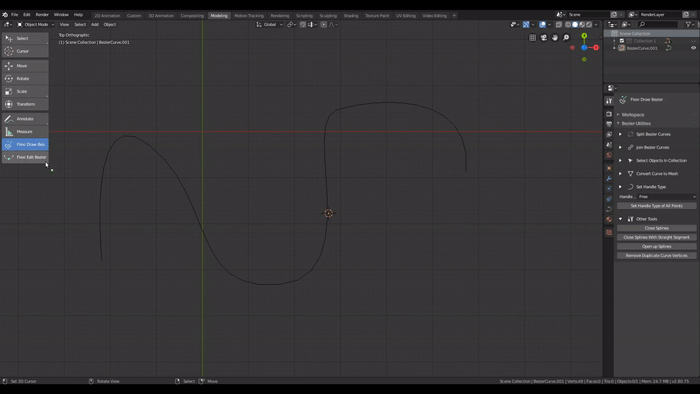The image size is (700, 394).
Task: Open the Texture properties tab
Action: (609, 232)
